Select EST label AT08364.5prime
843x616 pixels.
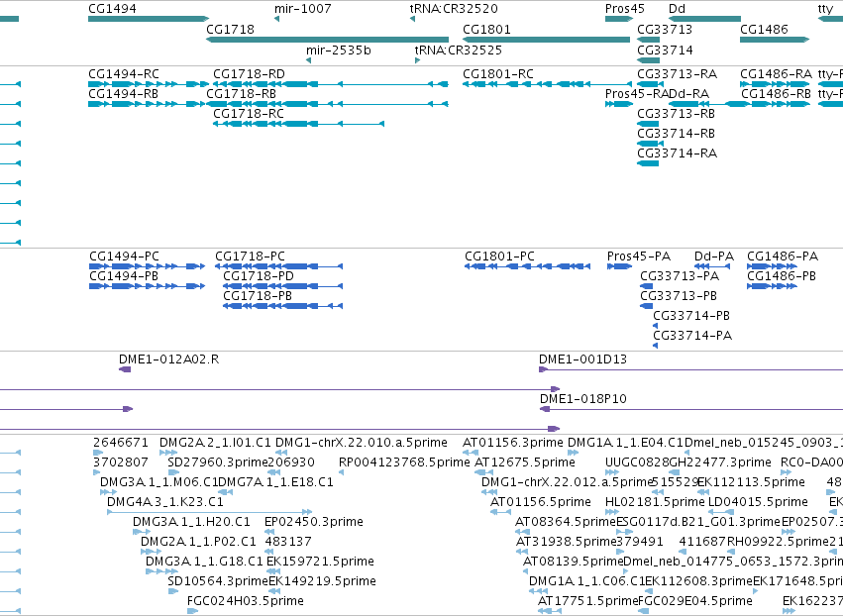point(566,522)
